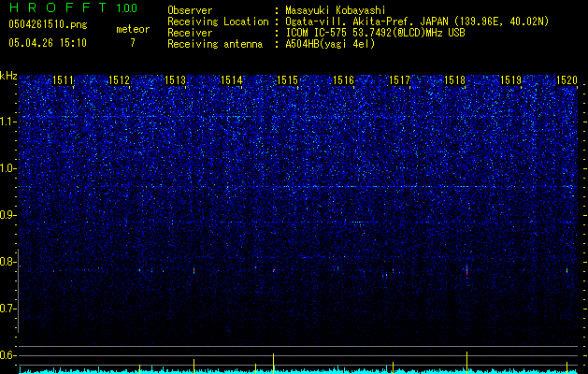Viewport: 588px width, 374px height.
Task: Click the 1515 time marker
Action: pyautogui.click(x=287, y=79)
